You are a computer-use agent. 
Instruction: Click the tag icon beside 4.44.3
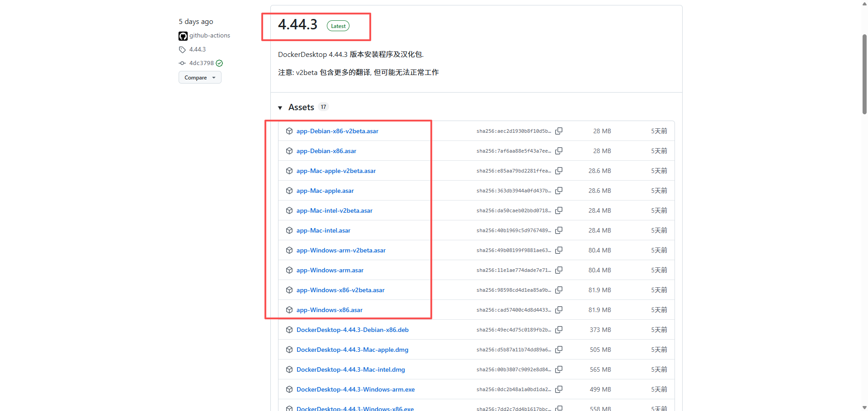pyautogui.click(x=182, y=50)
